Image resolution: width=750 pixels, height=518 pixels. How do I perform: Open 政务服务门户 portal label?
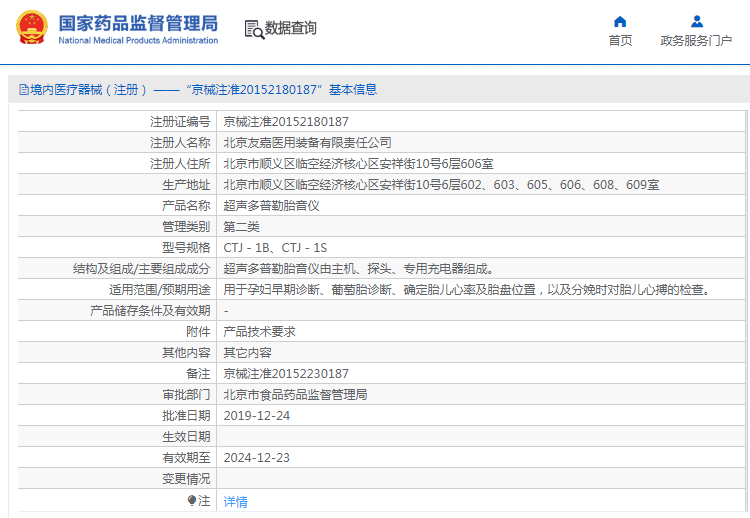pos(696,41)
